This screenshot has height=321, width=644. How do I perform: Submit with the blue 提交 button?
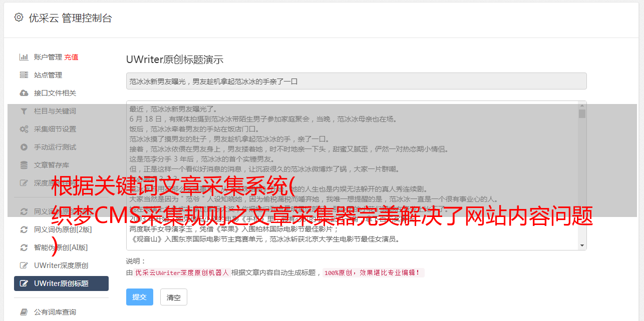coord(139,297)
